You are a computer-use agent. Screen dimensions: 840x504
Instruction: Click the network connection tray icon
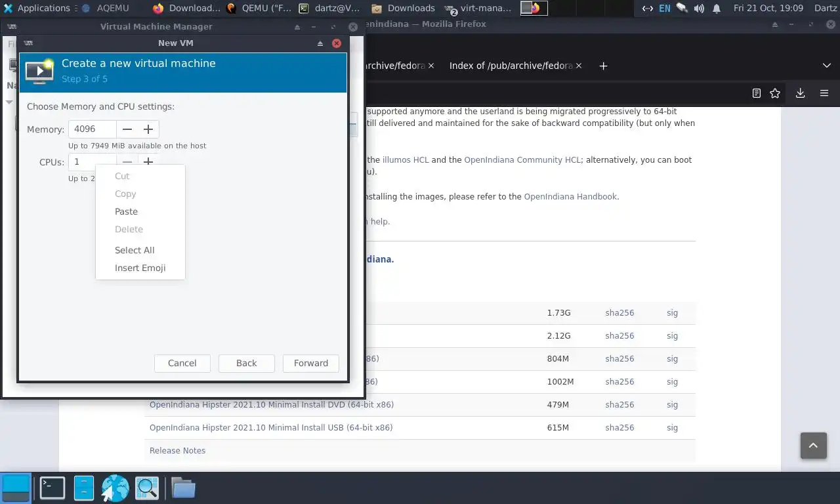(x=647, y=8)
